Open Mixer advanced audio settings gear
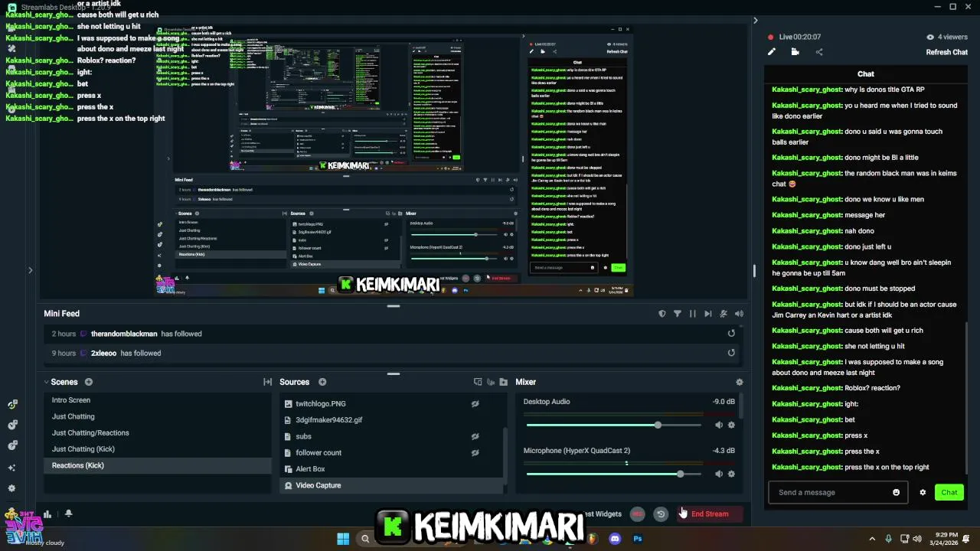This screenshot has height=551, width=980. click(739, 382)
